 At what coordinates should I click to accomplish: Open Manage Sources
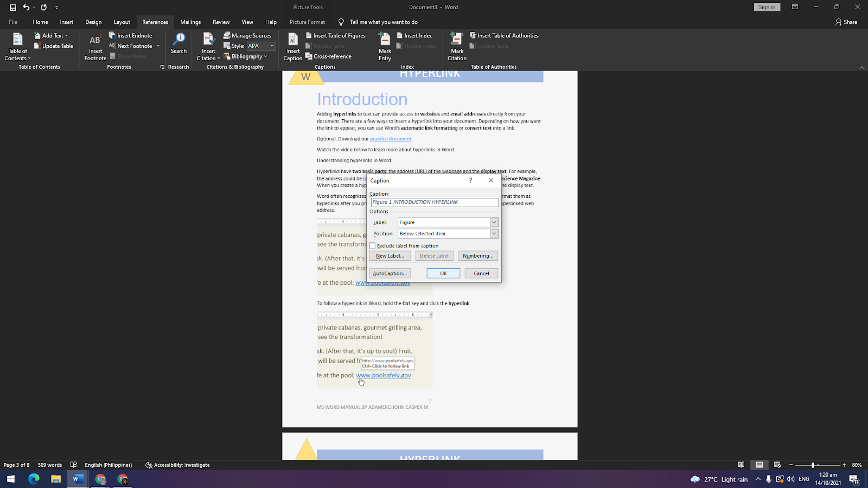(x=247, y=36)
